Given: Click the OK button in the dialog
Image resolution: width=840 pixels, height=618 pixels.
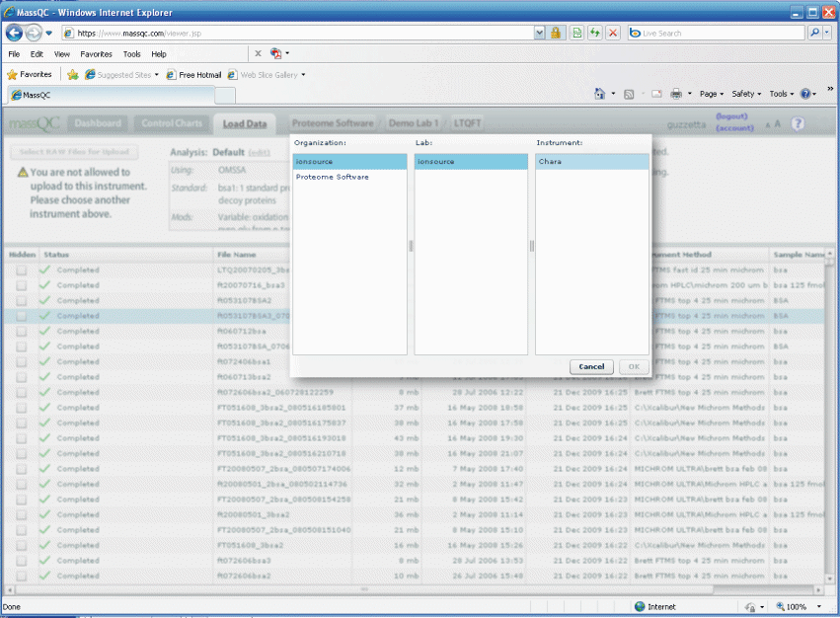Looking at the screenshot, I should pyautogui.click(x=634, y=366).
